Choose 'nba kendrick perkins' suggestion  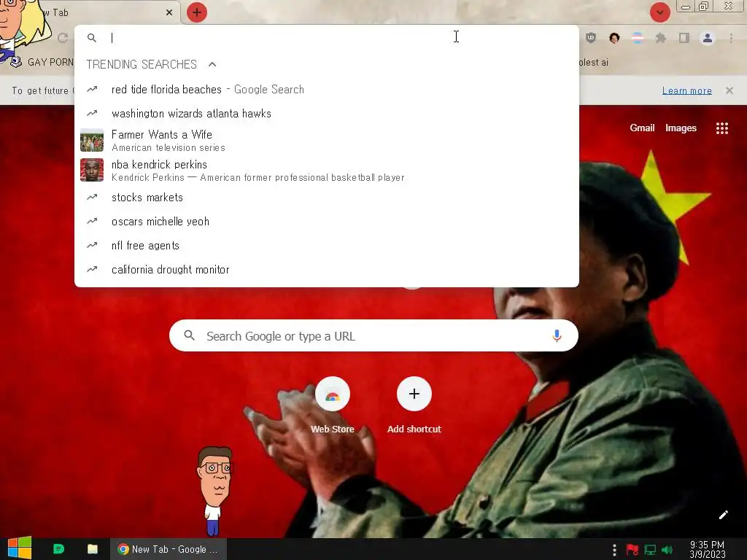(327, 171)
